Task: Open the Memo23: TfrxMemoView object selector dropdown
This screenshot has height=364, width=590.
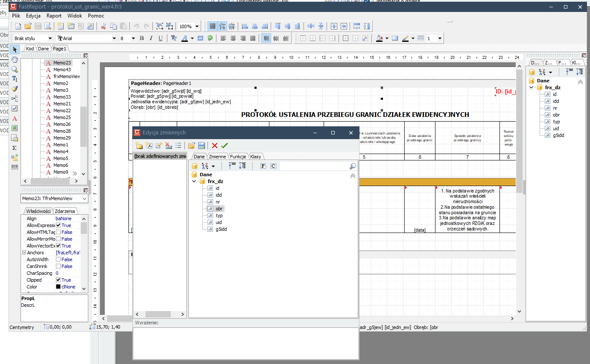Action: [x=84, y=199]
